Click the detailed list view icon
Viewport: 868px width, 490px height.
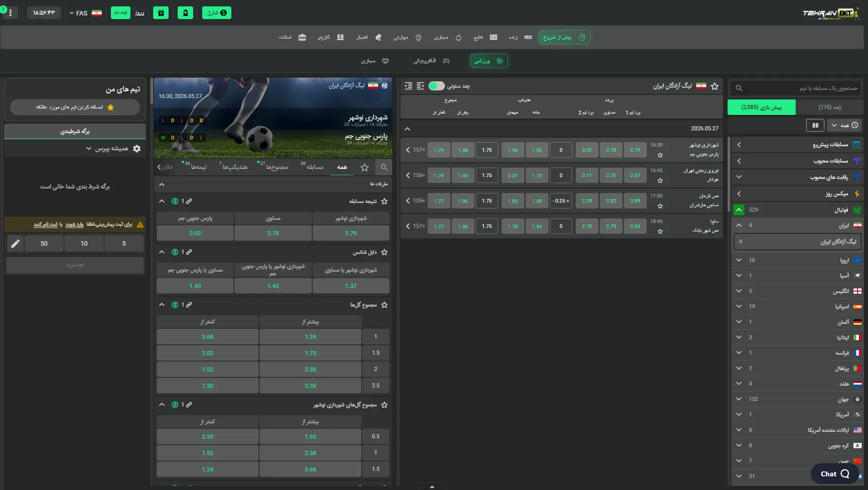coord(420,86)
